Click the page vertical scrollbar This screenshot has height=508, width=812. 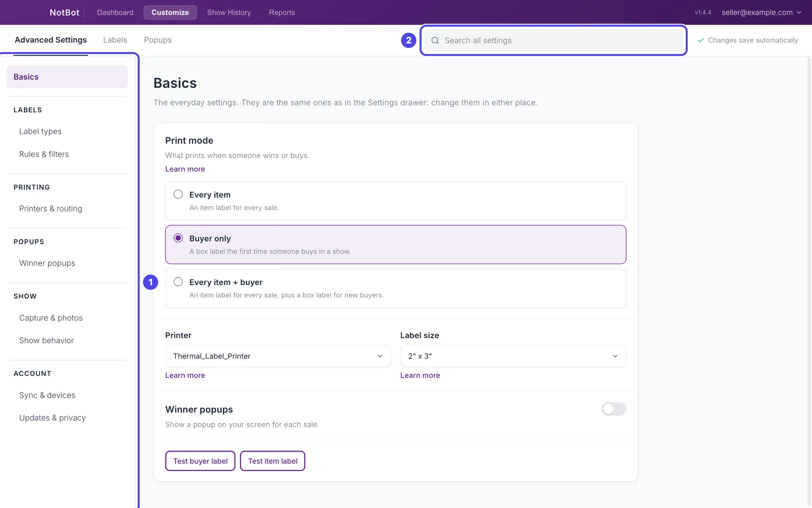809,282
